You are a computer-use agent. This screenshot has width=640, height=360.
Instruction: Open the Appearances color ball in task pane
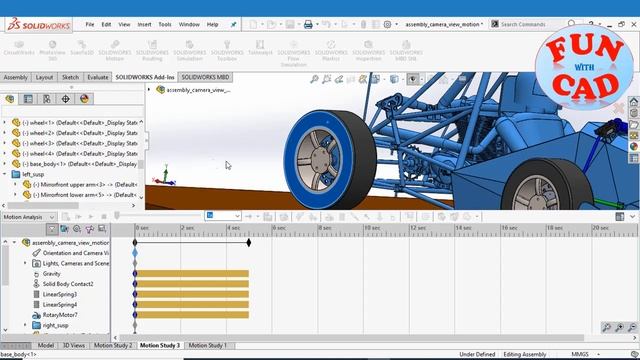634,147
